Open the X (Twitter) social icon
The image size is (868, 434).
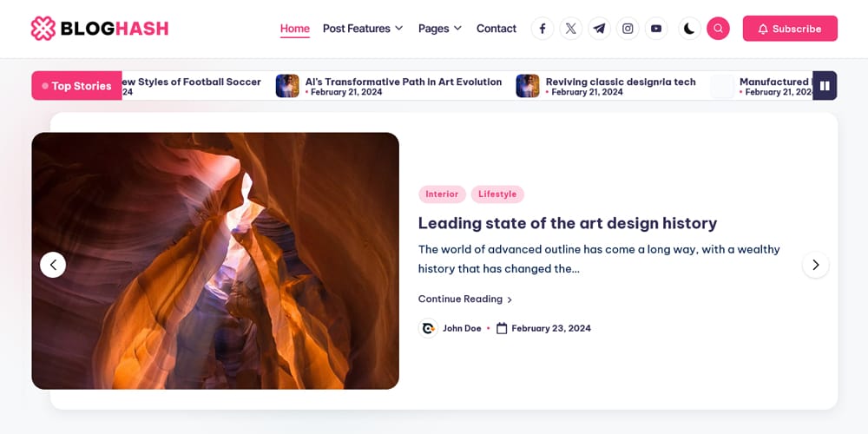click(570, 29)
